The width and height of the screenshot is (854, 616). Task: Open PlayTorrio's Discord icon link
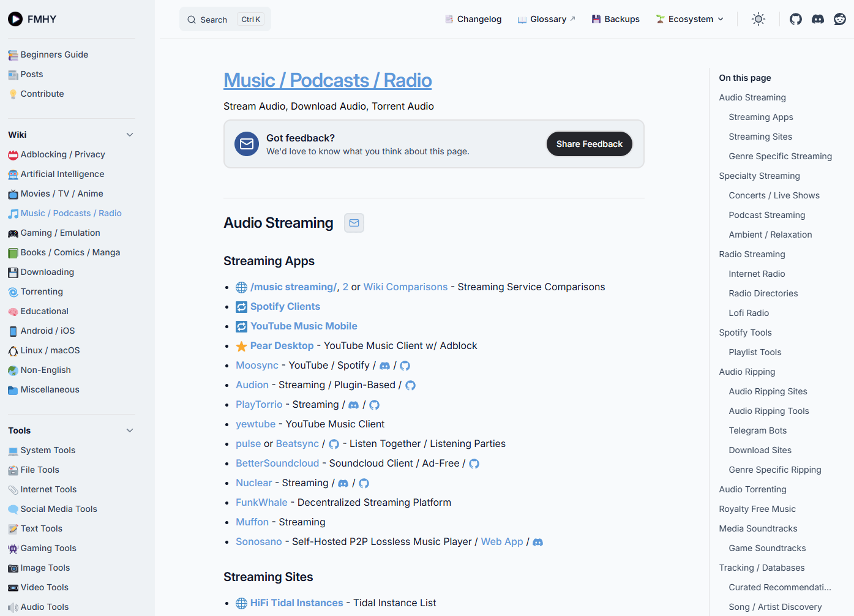tap(353, 405)
